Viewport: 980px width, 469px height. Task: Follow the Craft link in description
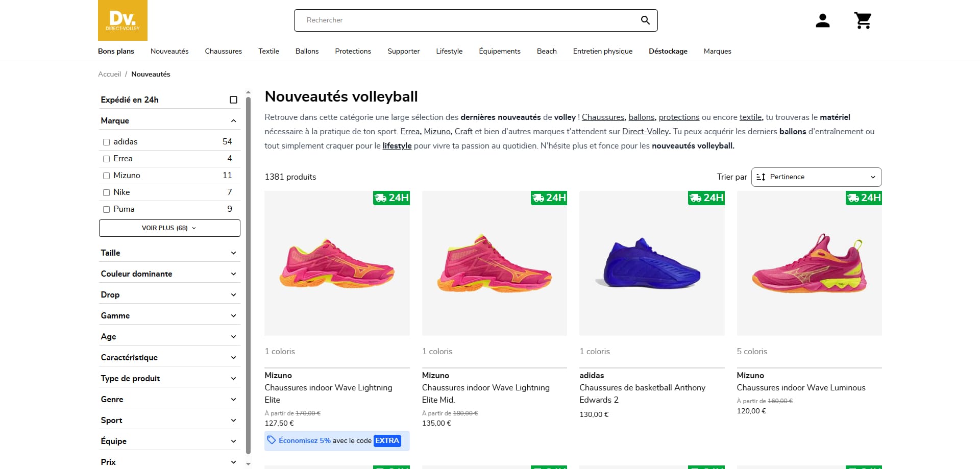[463, 132]
